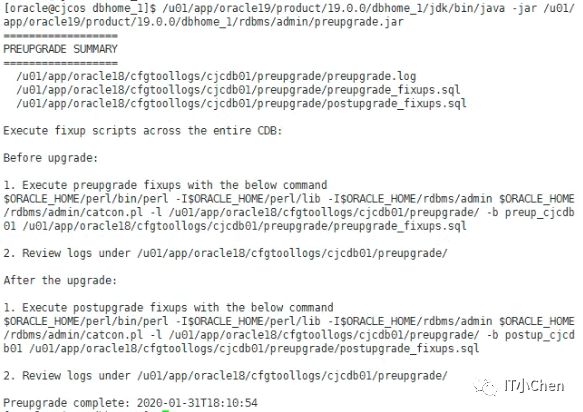583x412 pixels.
Task: Click the PREUPGRADE SUMMARY heading
Action: (60, 49)
